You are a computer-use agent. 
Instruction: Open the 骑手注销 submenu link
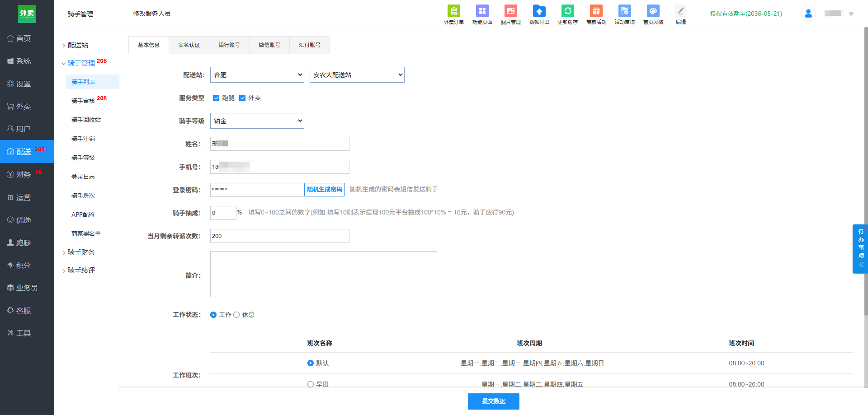click(x=83, y=139)
